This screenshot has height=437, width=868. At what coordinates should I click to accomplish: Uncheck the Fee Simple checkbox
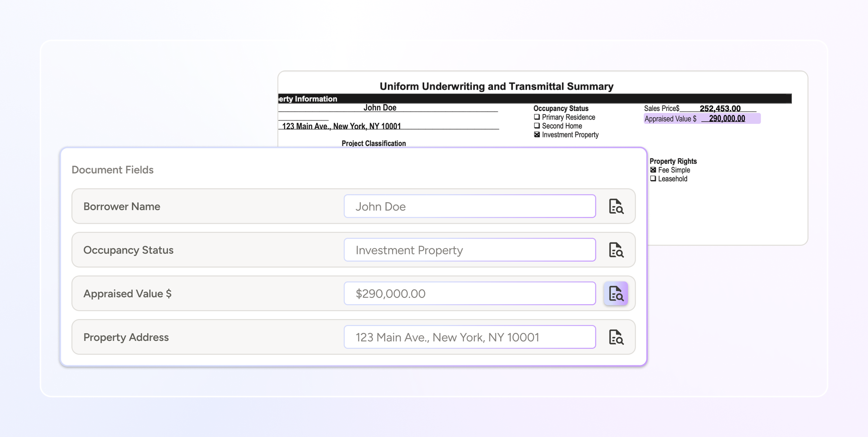pos(653,170)
